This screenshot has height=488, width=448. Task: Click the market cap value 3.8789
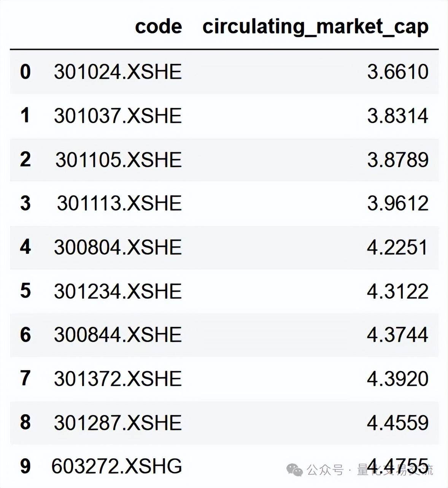pos(398,159)
